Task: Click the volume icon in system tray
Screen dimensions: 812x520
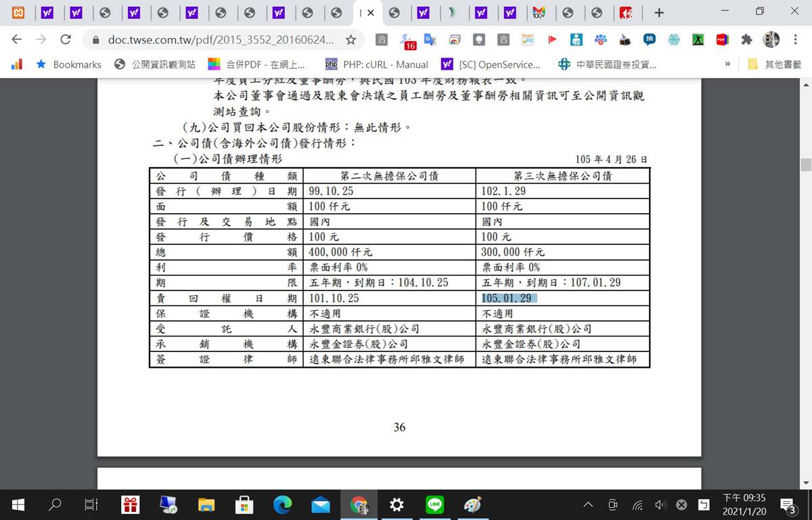Action: (x=660, y=504)
